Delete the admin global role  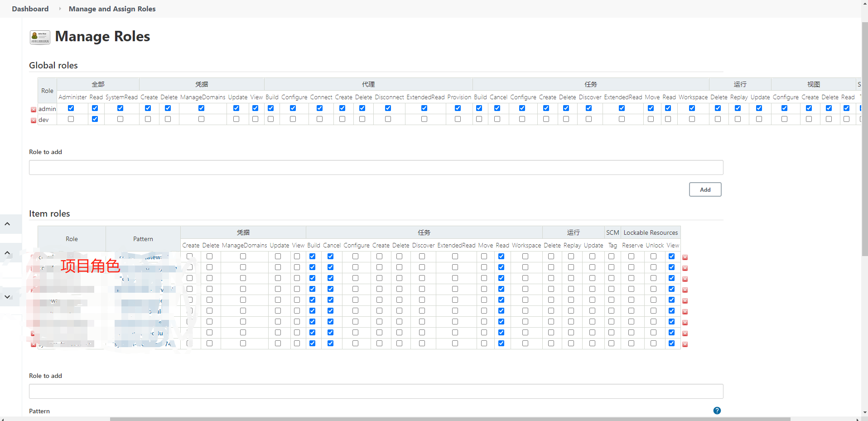pos(34,110)
